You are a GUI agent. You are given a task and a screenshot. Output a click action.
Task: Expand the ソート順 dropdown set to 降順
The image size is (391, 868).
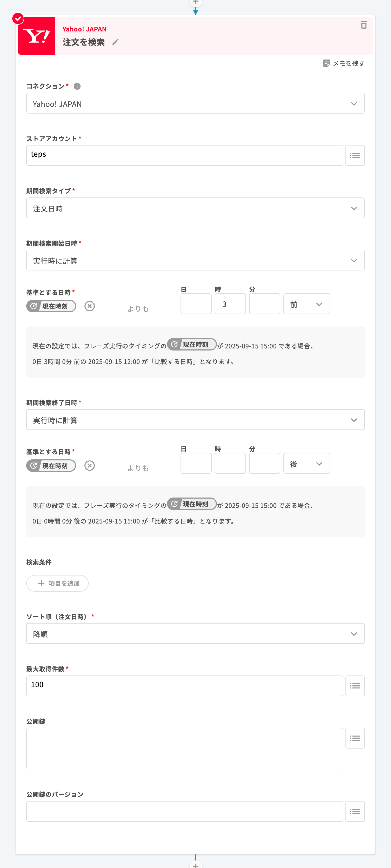(x=195, y=633)
